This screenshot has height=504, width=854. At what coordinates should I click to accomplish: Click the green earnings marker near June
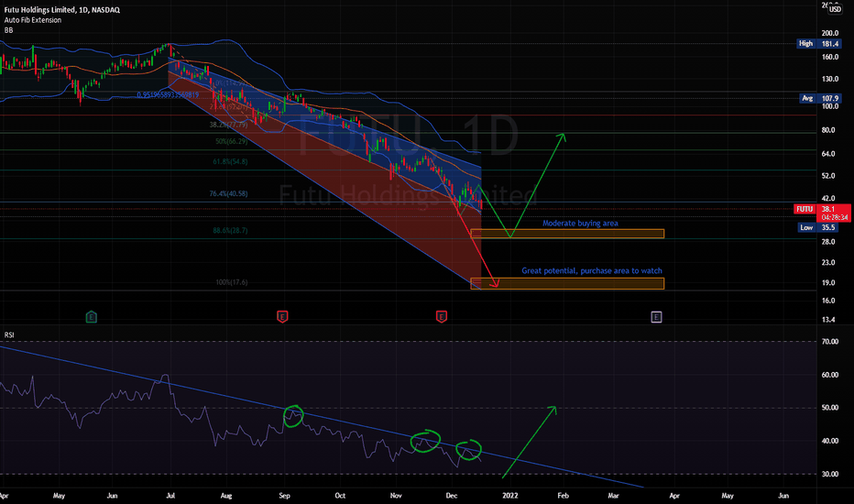[x=92, y=316]
